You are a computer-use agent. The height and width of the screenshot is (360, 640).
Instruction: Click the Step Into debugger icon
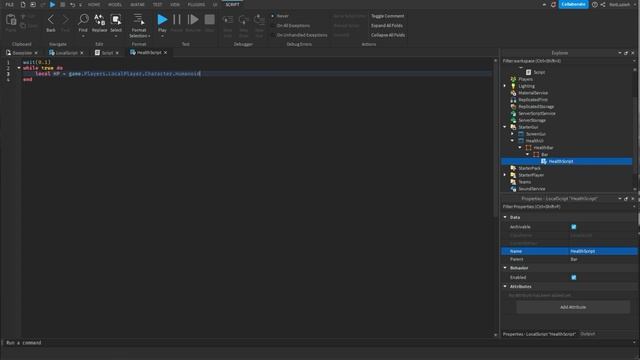[228, 19]
